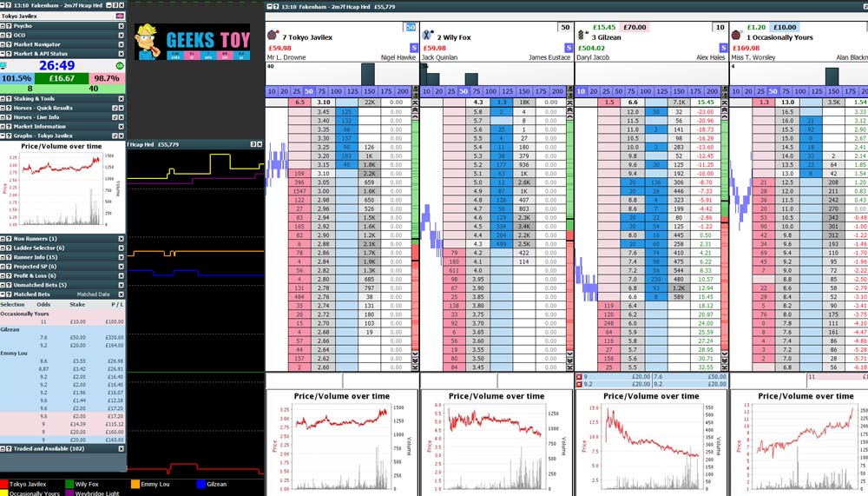868x496 pixels.
Task: Open help for the Psycho panel
Action: point(9,26)
